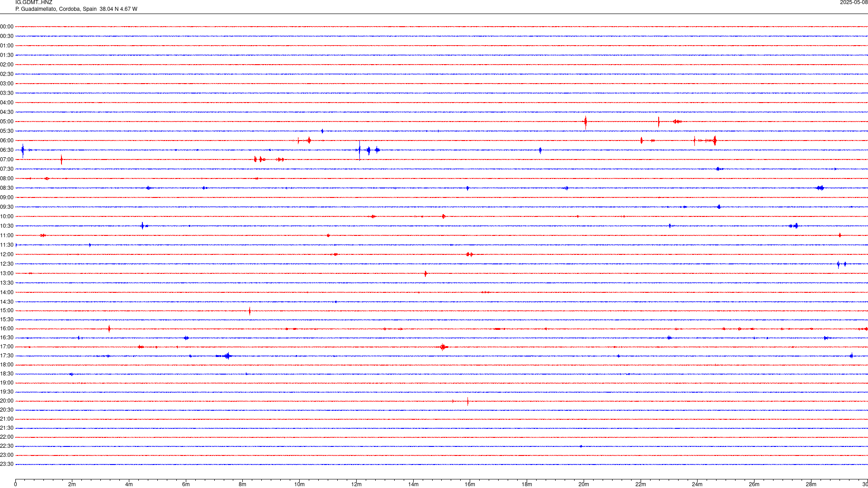Click the 16:30 time row label
Screen dimensions: 868x488
pos(7,338)
